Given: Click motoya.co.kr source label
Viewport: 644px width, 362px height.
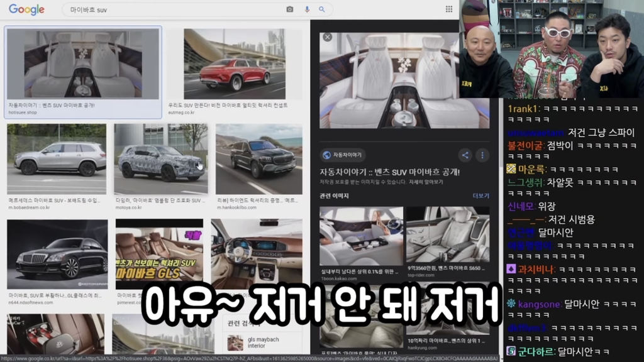Looking at the screenshot, I should coord(128,207).
